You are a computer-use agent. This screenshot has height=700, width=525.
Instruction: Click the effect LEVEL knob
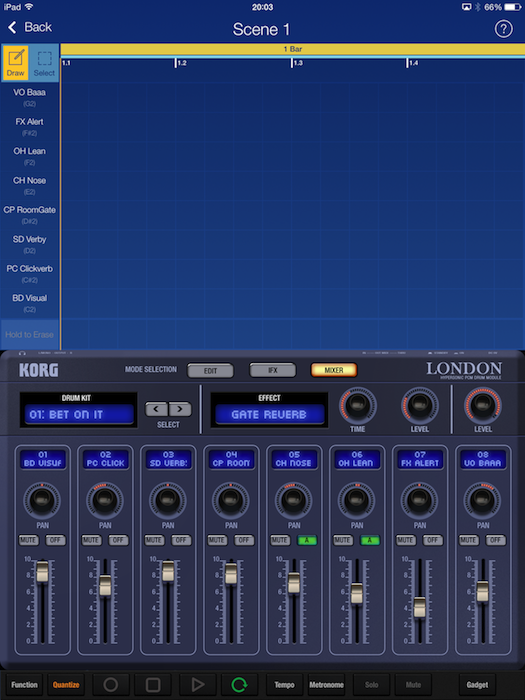click(420, 405)
